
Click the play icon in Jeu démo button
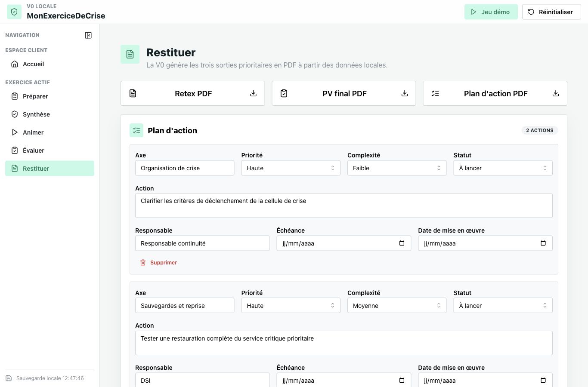click(473, 12)
